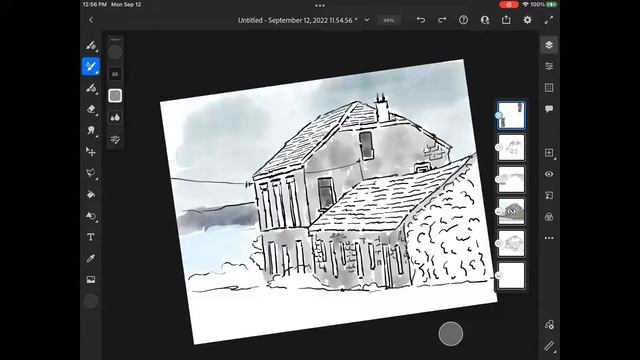Toggle the Layers panel icon
Viewport: 640px width, 360px height.
pos(549,45)
